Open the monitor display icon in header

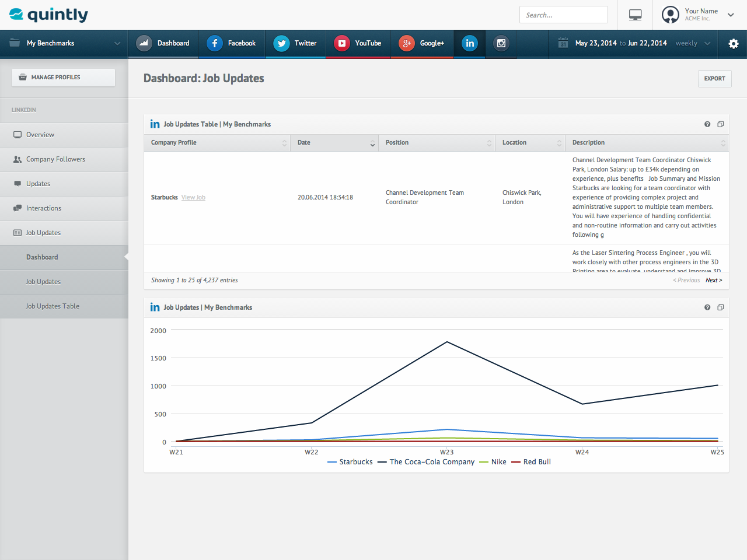636,15
